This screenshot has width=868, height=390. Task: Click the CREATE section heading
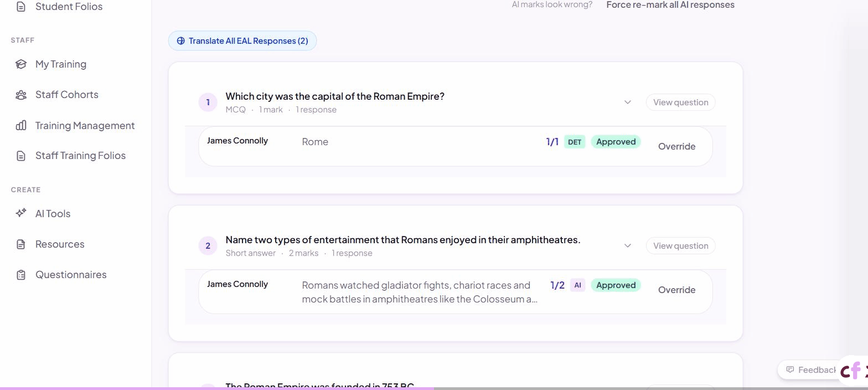[x=25, y=190]
